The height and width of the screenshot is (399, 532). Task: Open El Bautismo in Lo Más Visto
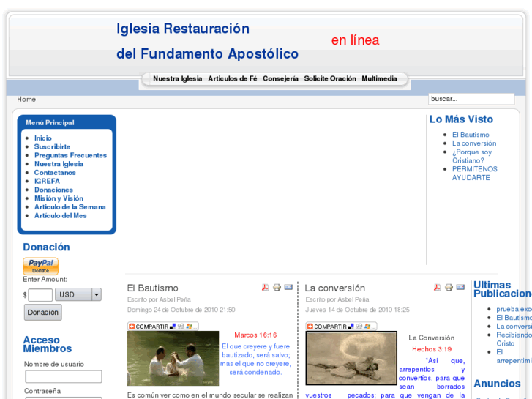pyautogui.click(x=471, y=135)
